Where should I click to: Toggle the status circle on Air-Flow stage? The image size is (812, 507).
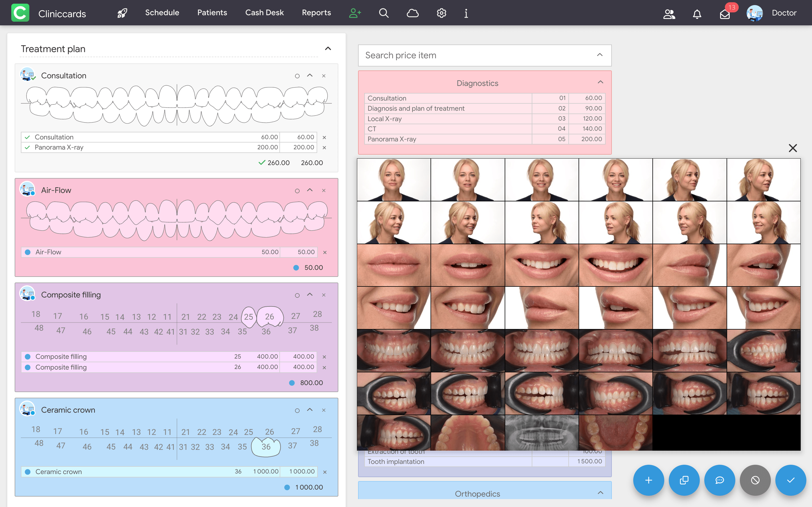(x=297, y=191)
